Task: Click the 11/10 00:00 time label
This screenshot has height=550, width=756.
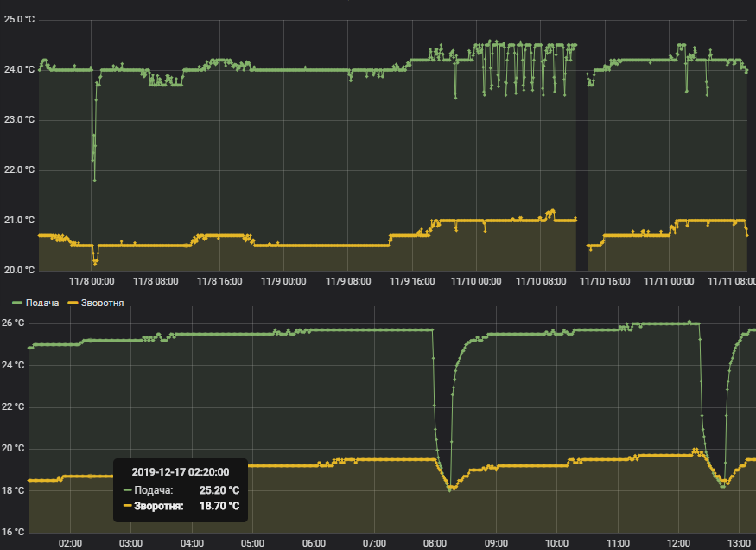Action: coord(476,281)
